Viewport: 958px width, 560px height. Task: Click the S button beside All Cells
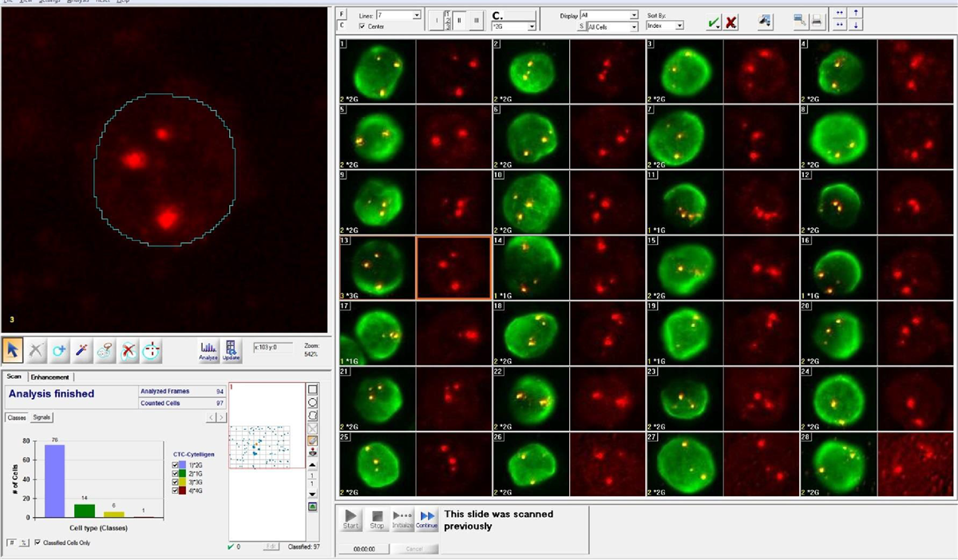click(581, 26)
